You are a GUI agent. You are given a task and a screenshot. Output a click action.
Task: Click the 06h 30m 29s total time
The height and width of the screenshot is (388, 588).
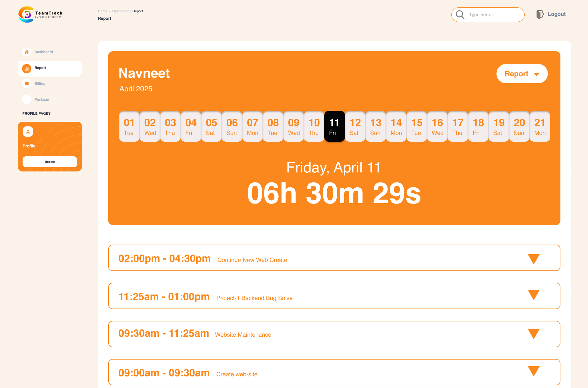tap(334, 193)
